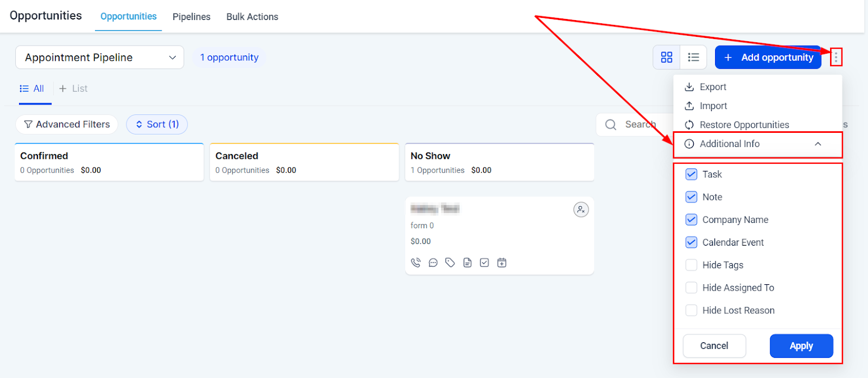868x378 pixels.
Task: Select the All list tab
Action: coord(32,88)
